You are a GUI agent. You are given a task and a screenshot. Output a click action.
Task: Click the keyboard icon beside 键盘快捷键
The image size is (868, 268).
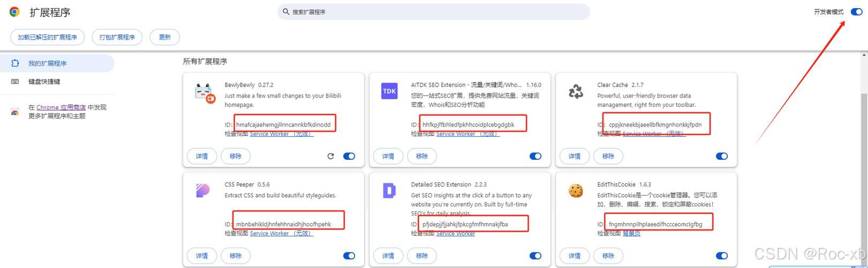click(x=15, y=81)
